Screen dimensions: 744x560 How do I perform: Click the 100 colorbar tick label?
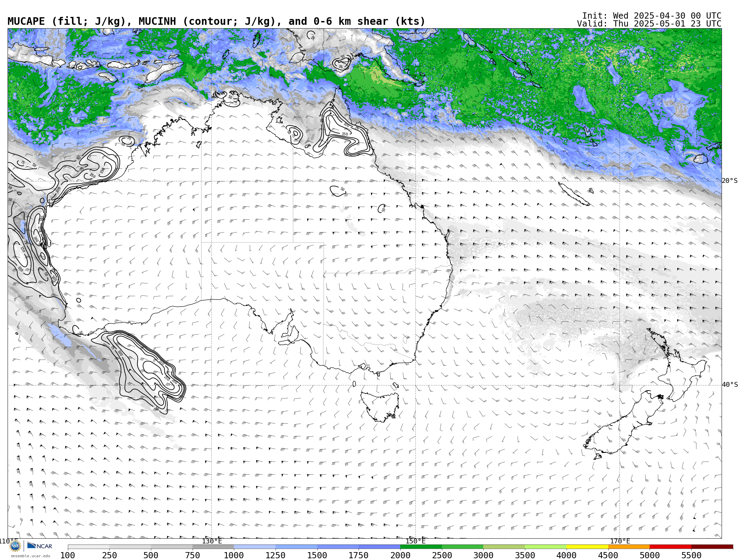pyautogui.click(x=68, y=555)
